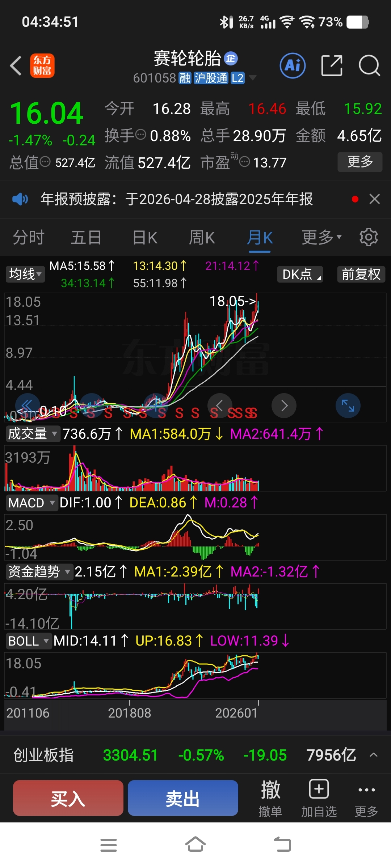Open the 前复权 adjustment selector
This screenshot has height=868, width=391.
point(361,274)
